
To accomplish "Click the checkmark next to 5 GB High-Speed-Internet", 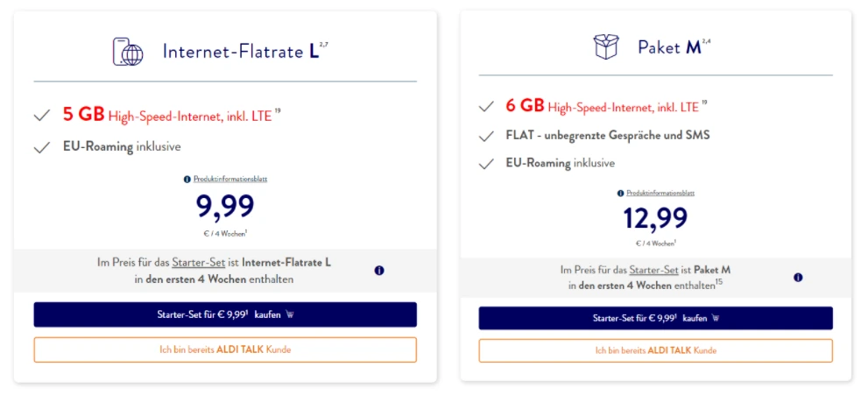I will pos(41,115).
